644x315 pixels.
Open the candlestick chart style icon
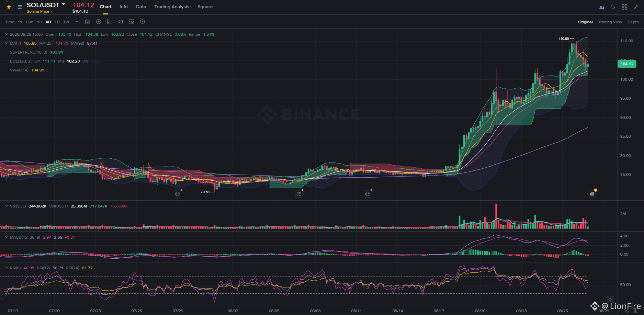click(x=121, y=22)
